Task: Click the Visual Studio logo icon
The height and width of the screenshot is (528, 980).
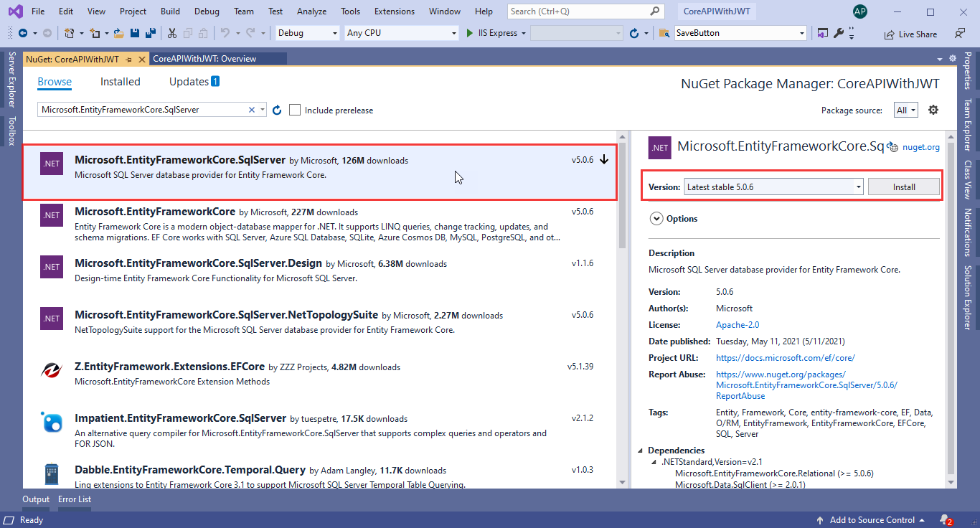Action: [x=15, y=11]
